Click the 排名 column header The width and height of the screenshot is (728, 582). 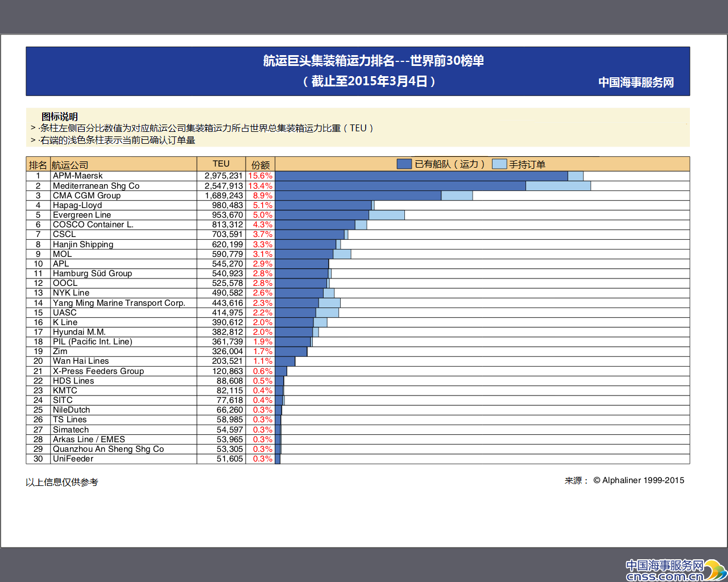(38, 165)
